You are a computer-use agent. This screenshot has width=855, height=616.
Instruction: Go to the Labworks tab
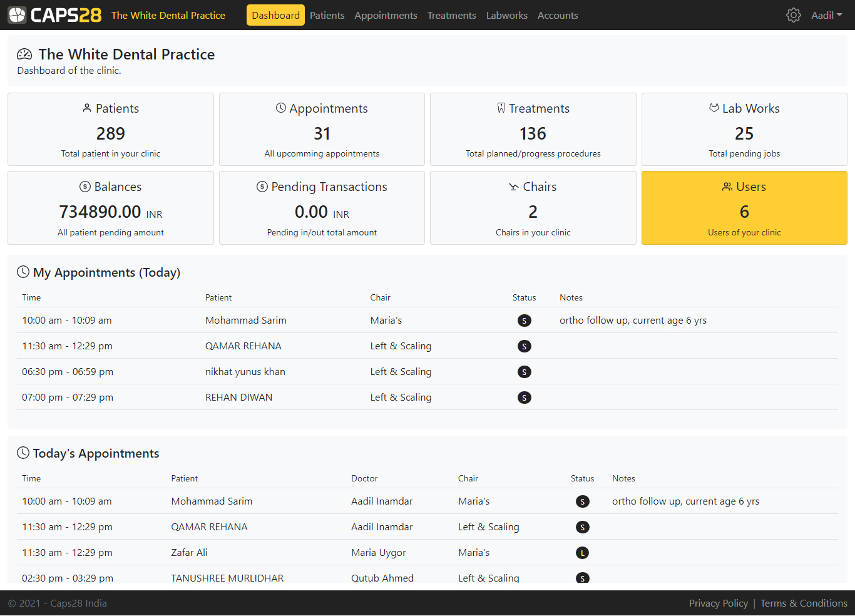[506, 15]
